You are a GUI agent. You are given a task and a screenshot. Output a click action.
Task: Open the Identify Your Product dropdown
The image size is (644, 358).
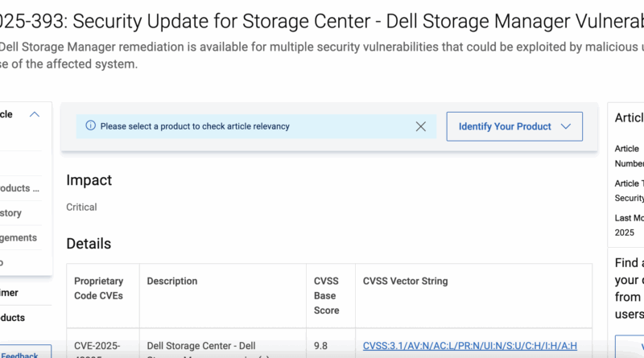(514, 126)
